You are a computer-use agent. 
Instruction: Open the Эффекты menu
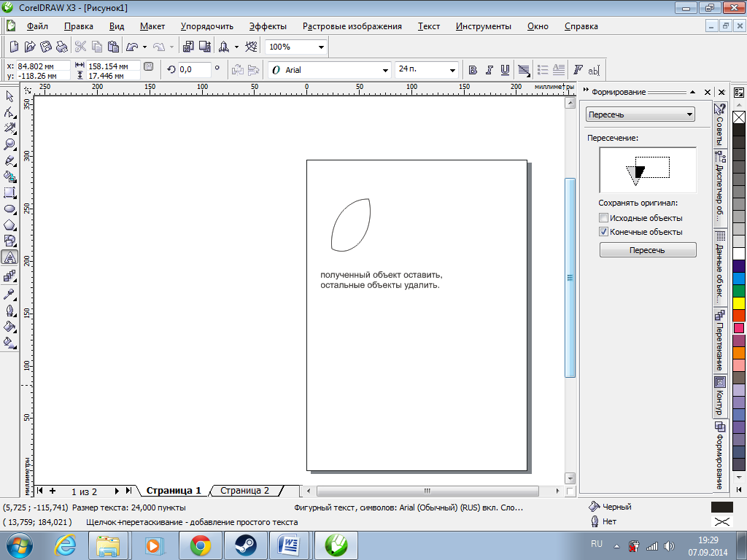[x=267, y=26]
